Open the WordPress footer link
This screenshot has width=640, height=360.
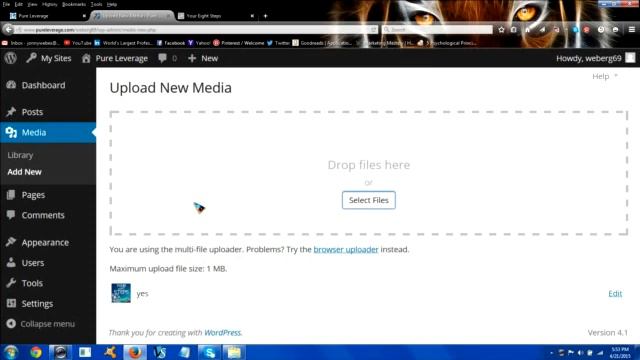coord(222,333)
